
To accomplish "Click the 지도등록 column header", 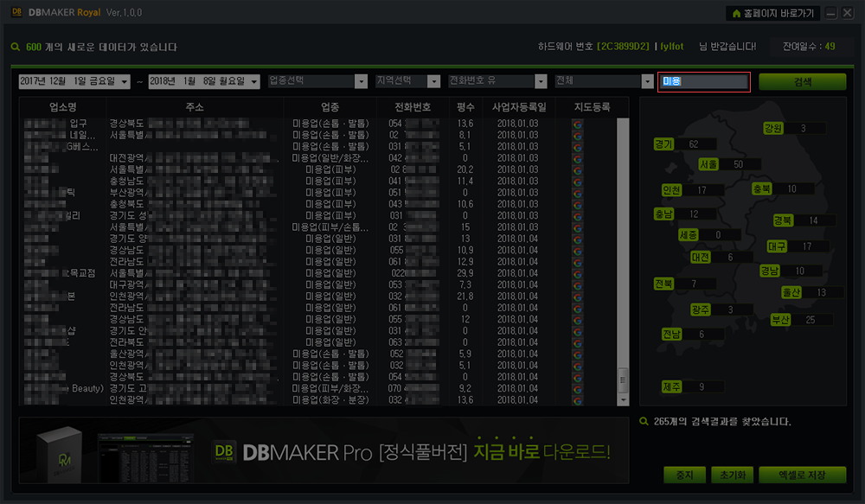I will click(x=592, y=107).
